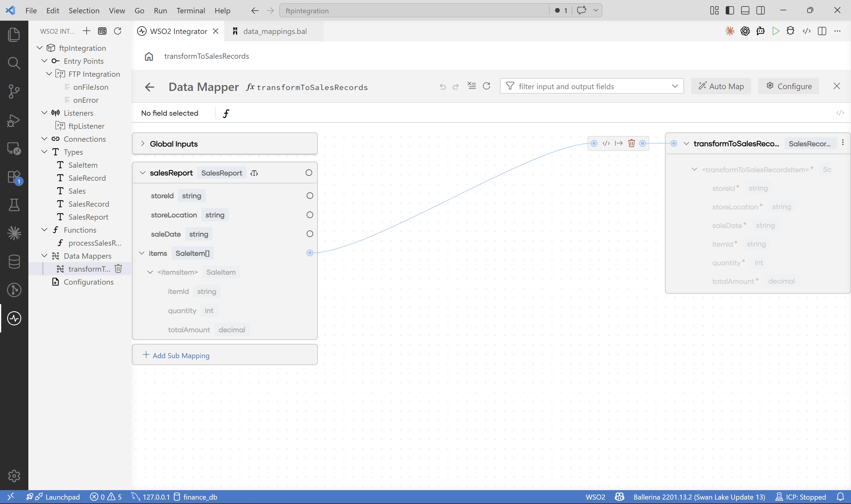The width and height of the screenshot is (851, 504).
Task: Delete the mapping link using the trash icon
Action: [x=631, y=143]
